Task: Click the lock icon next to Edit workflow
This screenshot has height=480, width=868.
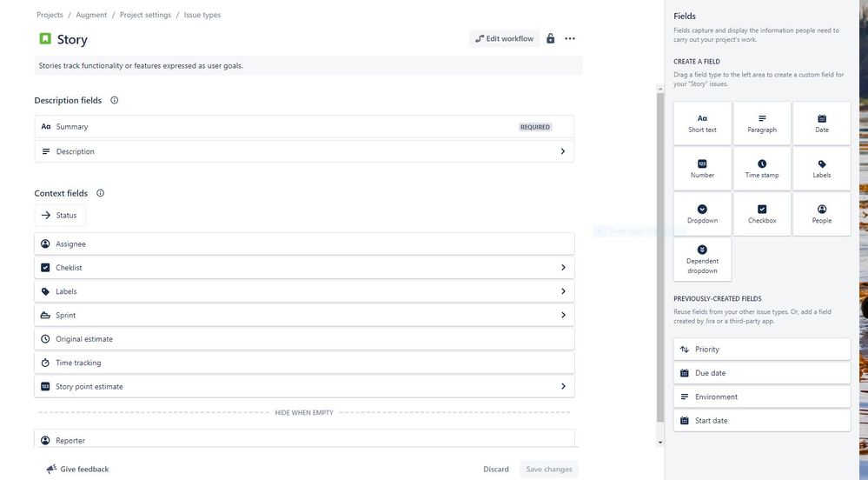Action: coord(550,38)
